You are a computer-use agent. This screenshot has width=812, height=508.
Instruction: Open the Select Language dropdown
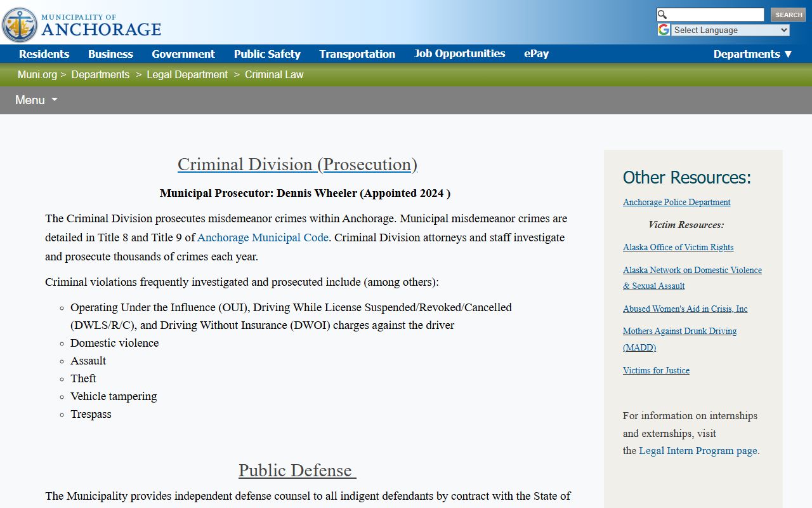(731, 30)
